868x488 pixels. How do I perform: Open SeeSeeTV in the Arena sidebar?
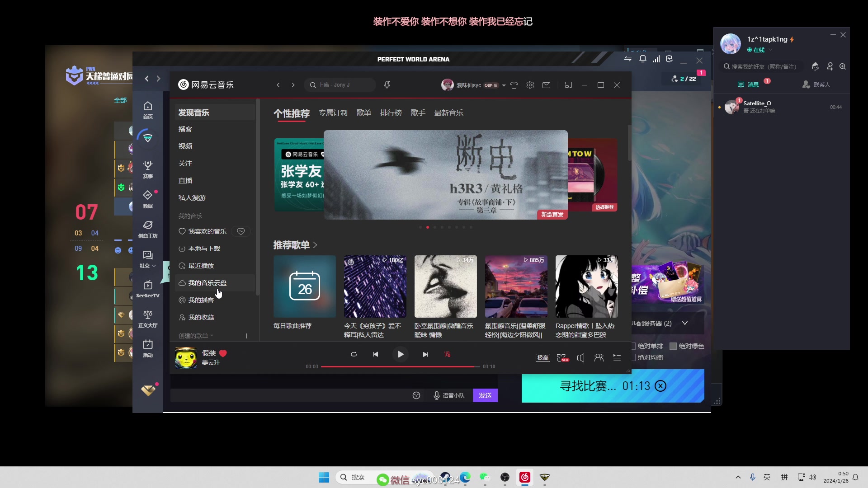point(148,289)
